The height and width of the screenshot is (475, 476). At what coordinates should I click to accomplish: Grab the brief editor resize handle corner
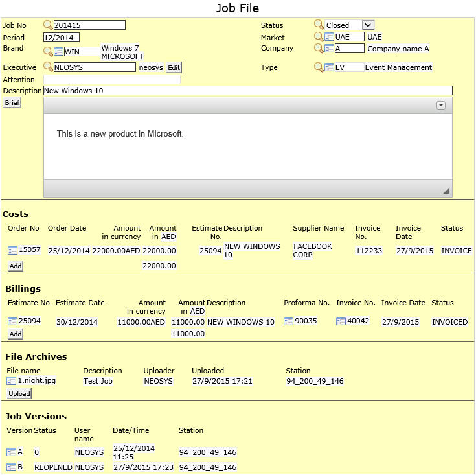(x=446, y=191)
